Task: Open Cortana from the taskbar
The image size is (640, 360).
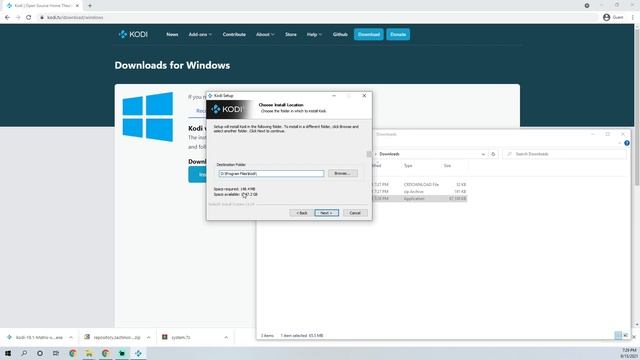Action: click(40, 353)
